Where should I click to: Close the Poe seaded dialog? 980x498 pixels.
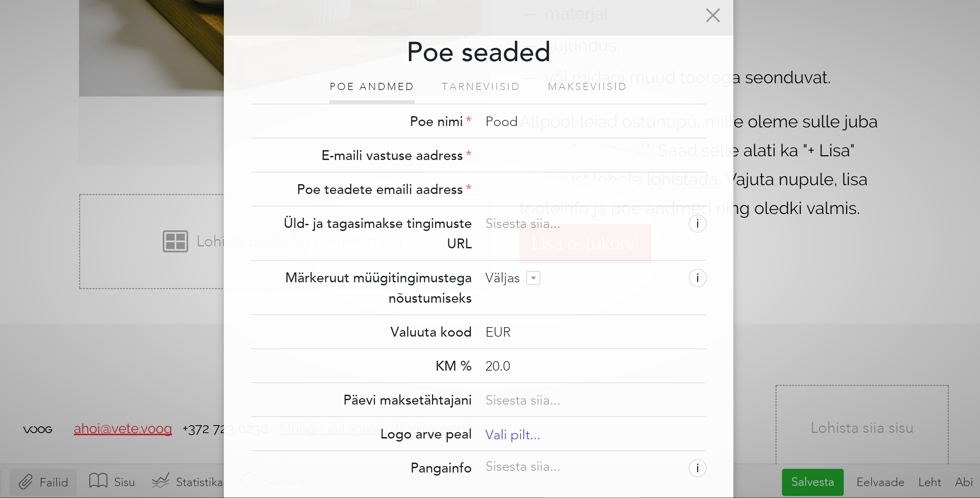click(713, 16)
